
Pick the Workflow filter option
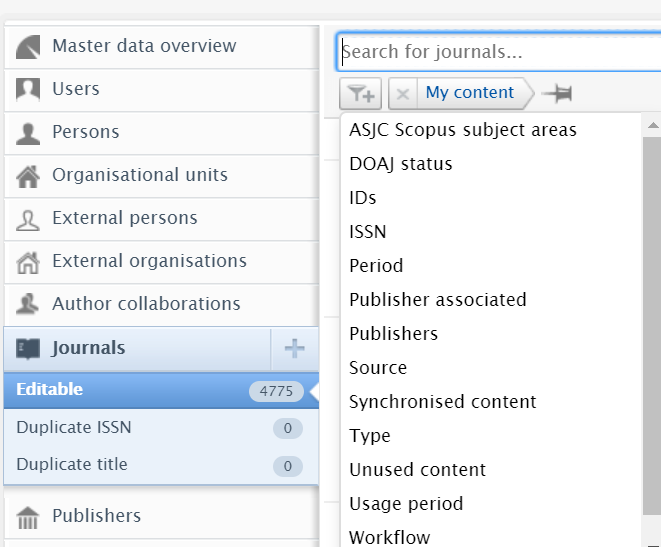[390, 537]
